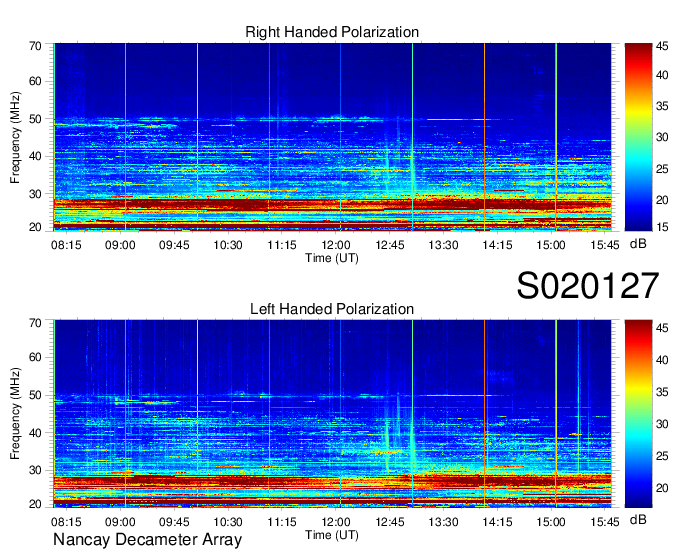Click the 25 value on Right Handed colorbar
This screenshot has width=680, height=552.
click(x=662, y=169)
